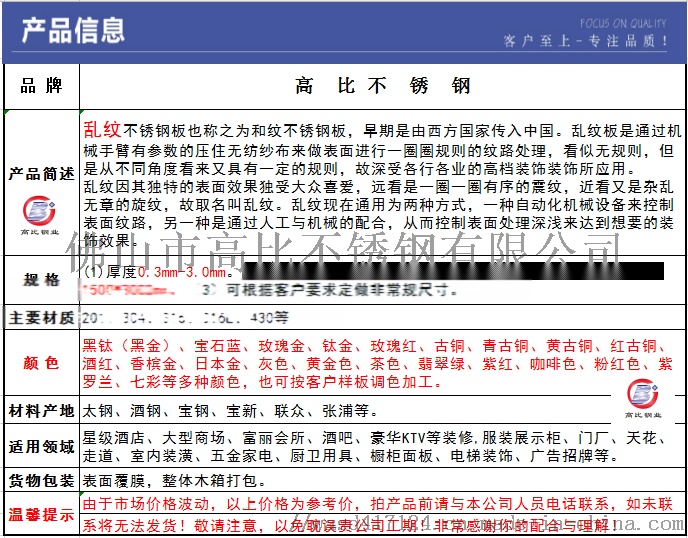The width and height of the screenshot is (688, 538).
Task: Select the 货物包装 row label
Action: pos(41,481)
